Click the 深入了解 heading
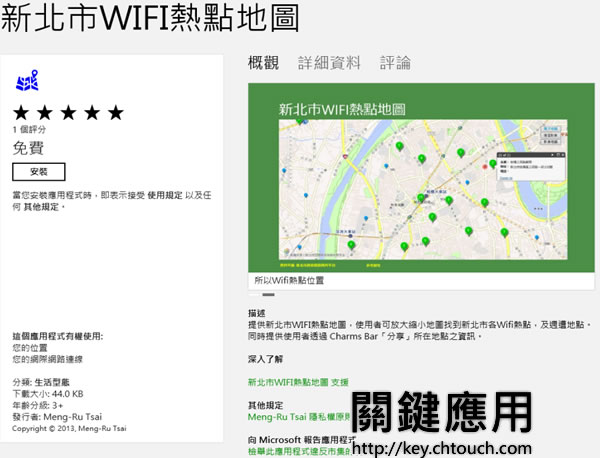The width and height of the screenshot is (600, 458). [265, 359]
